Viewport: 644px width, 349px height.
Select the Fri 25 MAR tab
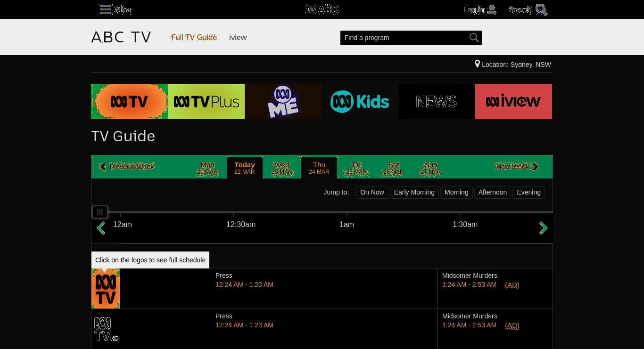[356, 168]
